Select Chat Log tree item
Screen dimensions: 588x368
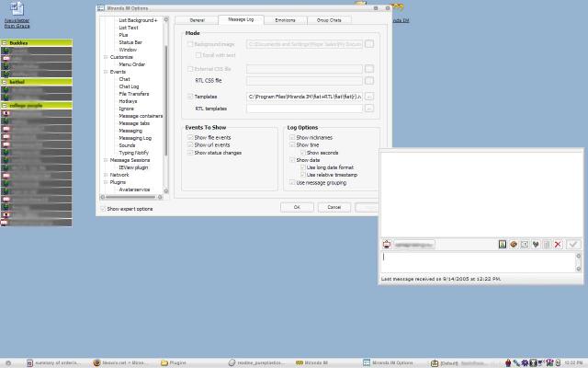pyautogui.click(x=129, y=86)
